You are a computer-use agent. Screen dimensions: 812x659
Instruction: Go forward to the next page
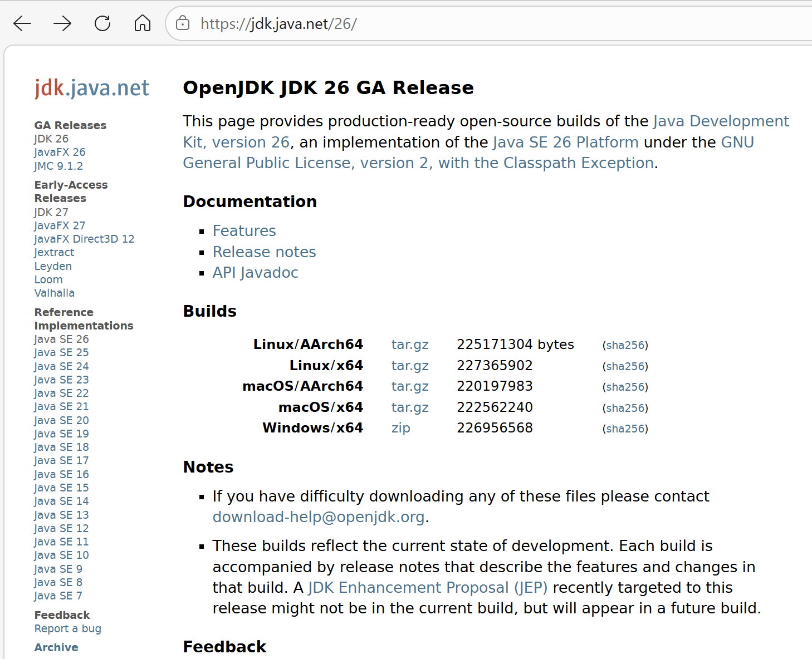click(62, 23)
